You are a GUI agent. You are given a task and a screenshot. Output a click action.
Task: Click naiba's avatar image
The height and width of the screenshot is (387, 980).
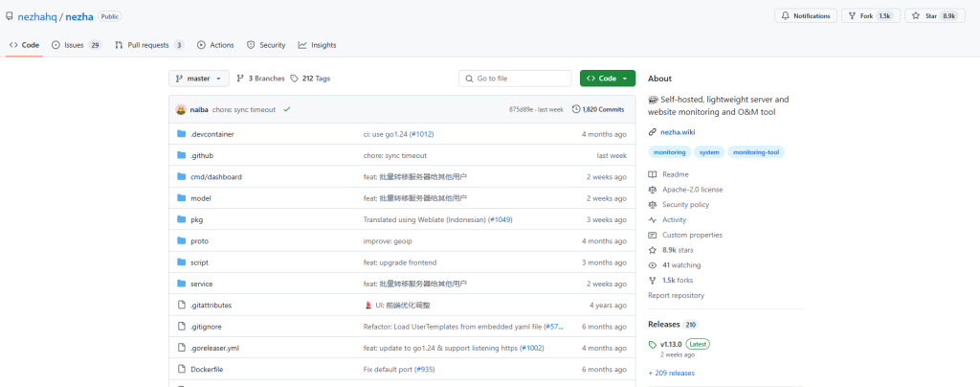(181, 109)
